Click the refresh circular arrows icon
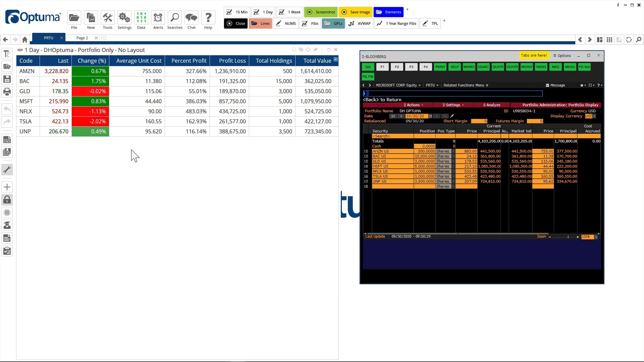Viewport: 644px width, 362px height. (x=629, y=40)
